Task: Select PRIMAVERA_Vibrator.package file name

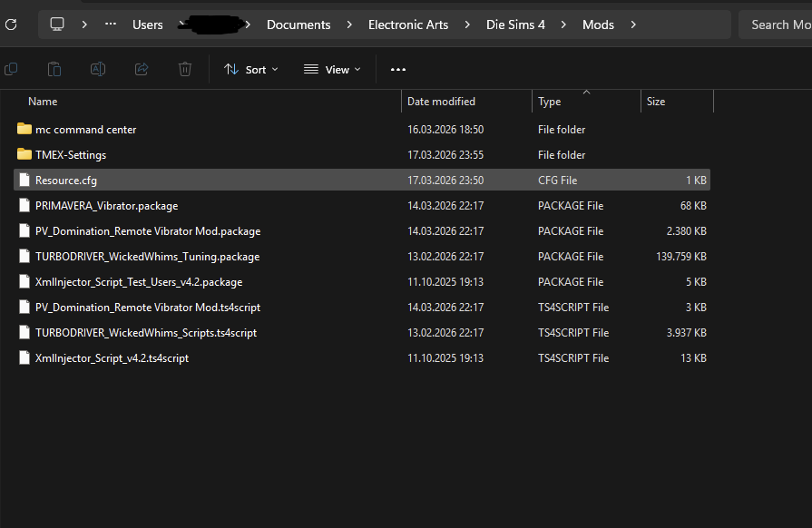Action: click(107, 206)
